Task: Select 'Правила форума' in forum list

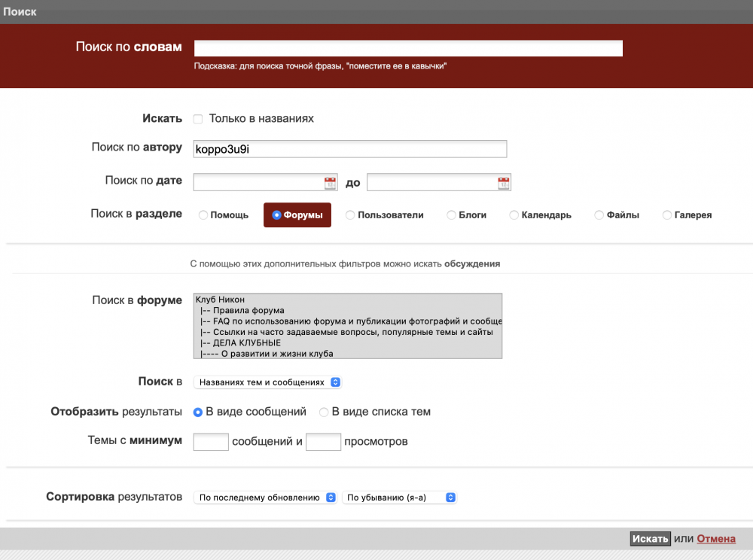Action: pyautogui.click(x=348, y=310)
